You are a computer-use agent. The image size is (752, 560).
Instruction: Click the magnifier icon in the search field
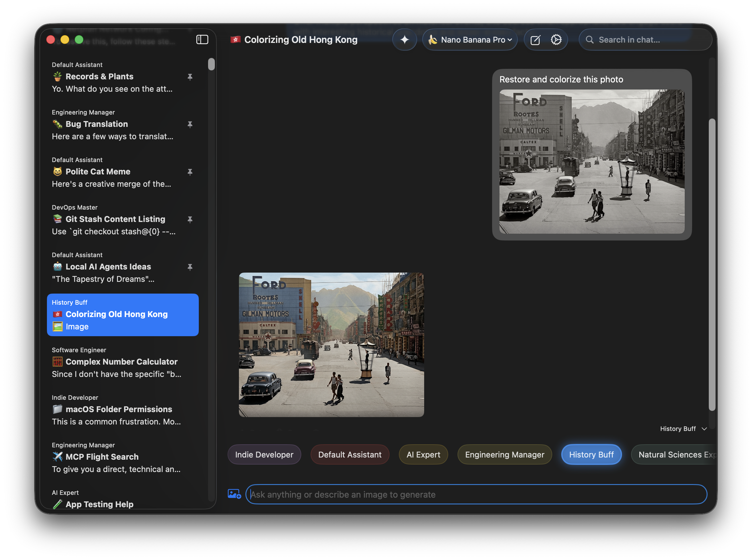click(590, 40)
